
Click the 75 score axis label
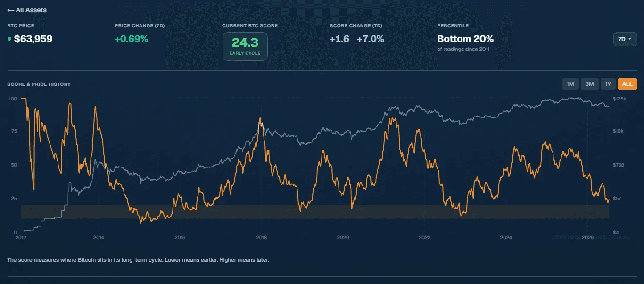(14, 132)
